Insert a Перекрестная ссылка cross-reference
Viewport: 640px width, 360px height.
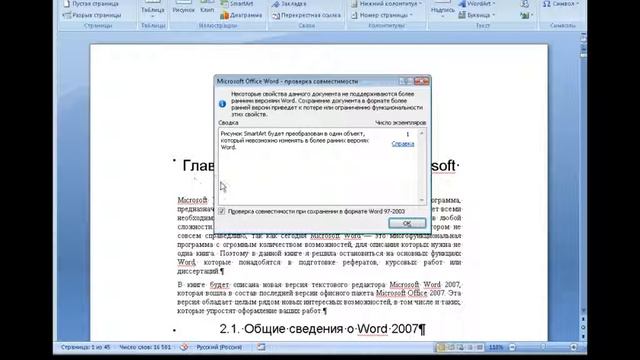pos(307,15)
